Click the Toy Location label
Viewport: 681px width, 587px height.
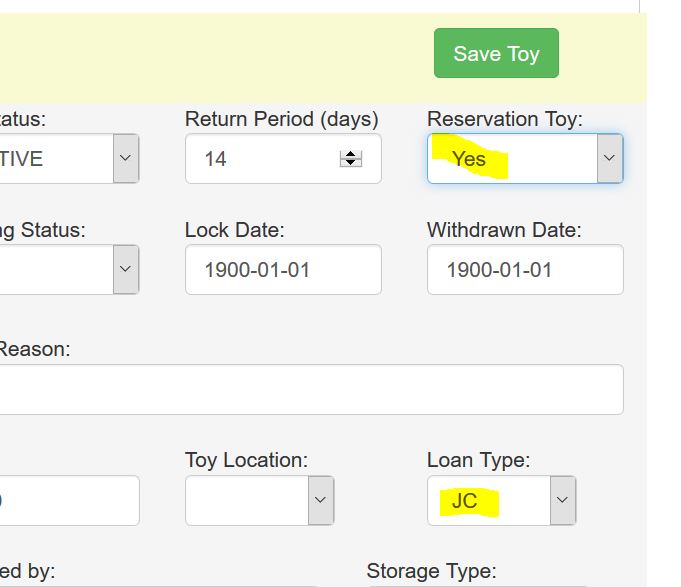(x=246, y=461)
